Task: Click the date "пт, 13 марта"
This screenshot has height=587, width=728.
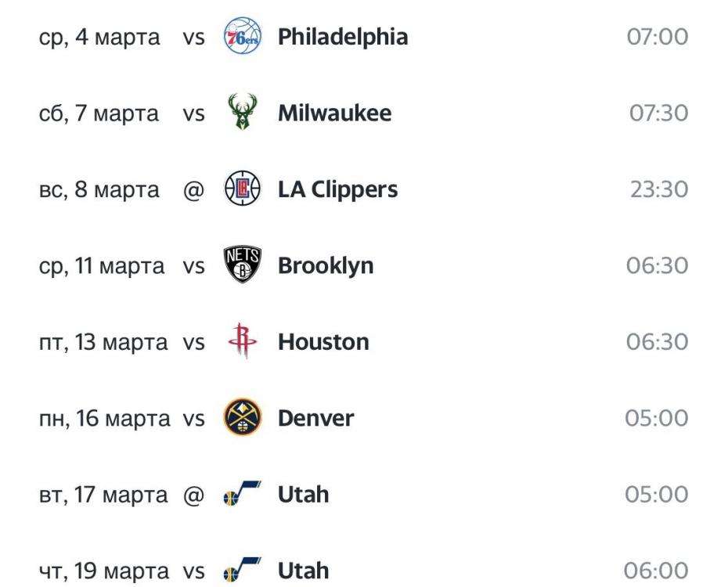Action: (x=103, y=342)
